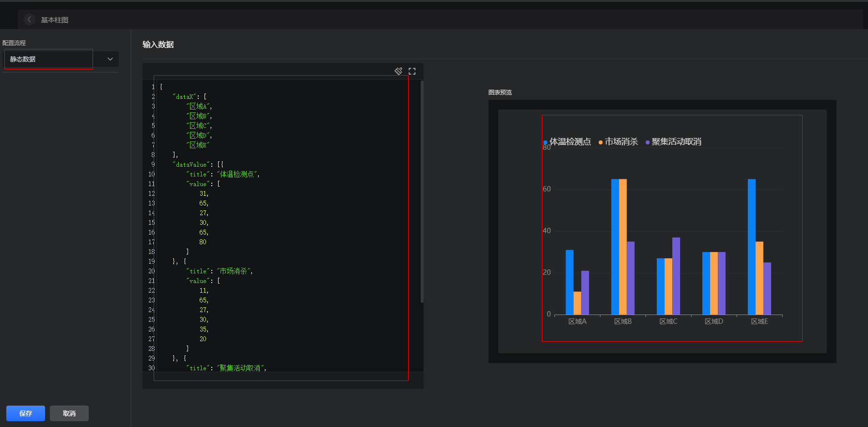This screenshot has width=868, height=427.
Task: Click value 31 in line 12
Action: click(203, 194)
